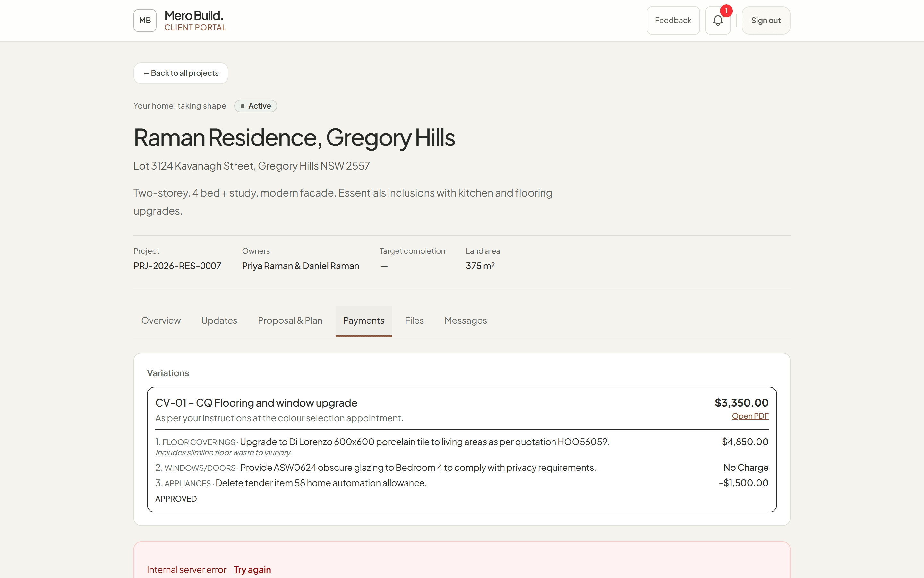Click the red notification count badge

[726, 11]
